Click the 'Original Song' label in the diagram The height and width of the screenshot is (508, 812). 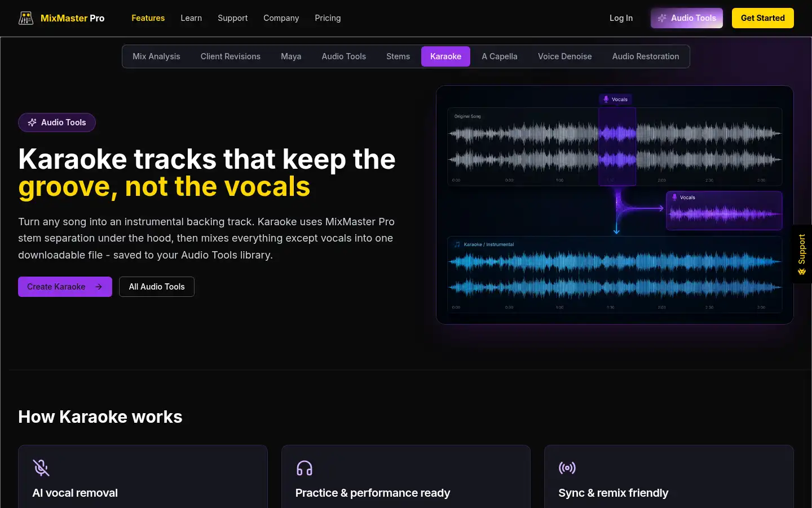[467, 116]
